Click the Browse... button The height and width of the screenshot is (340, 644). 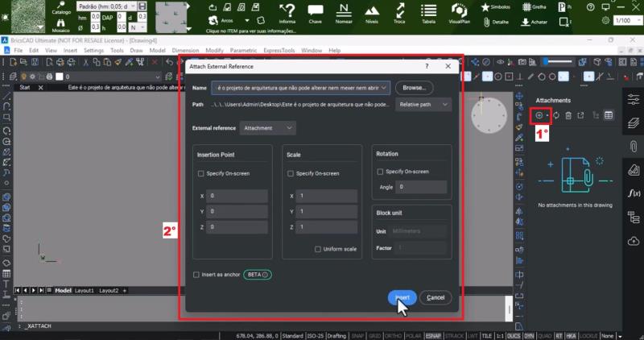[x=414, y=87]
